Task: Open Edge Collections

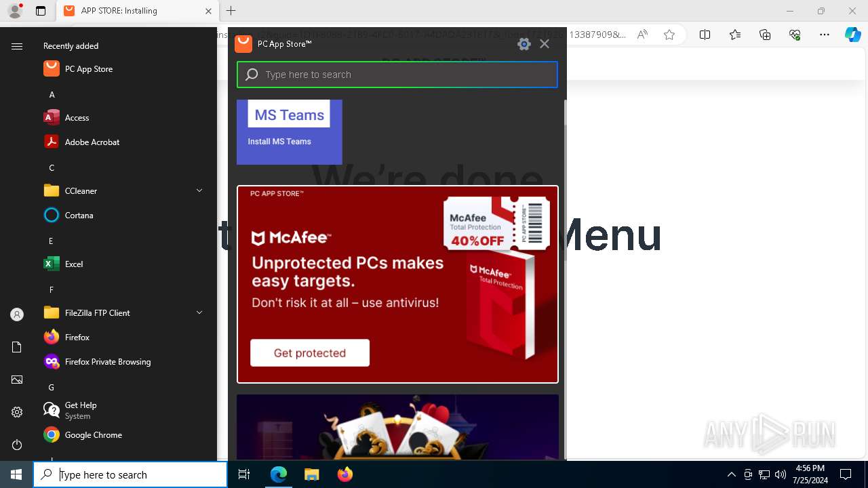Action: 765,35
